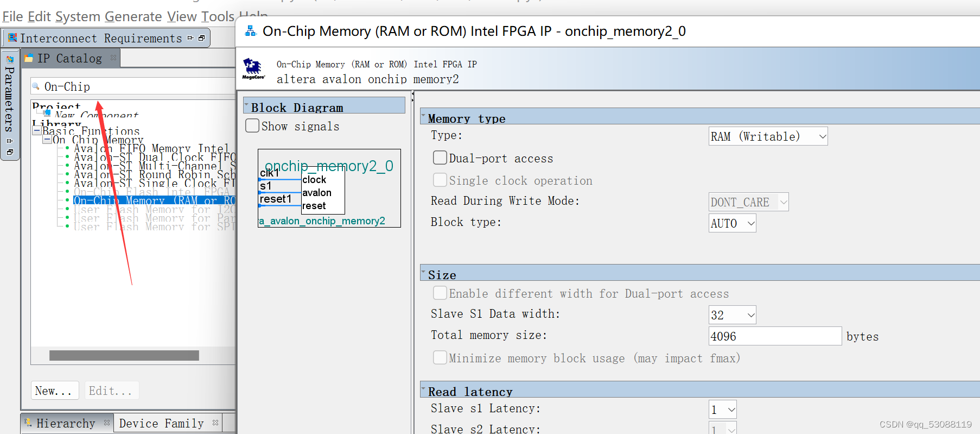Select Avalon-ST Dual Clock FIFO item
980x434 pixels.
pyautogui.click(x=154, y=157)
